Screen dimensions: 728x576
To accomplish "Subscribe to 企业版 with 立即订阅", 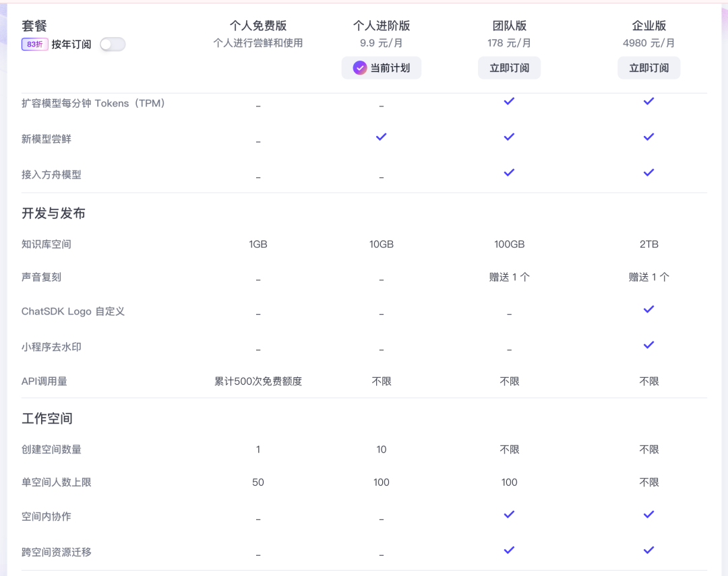I will click(648, 68).
